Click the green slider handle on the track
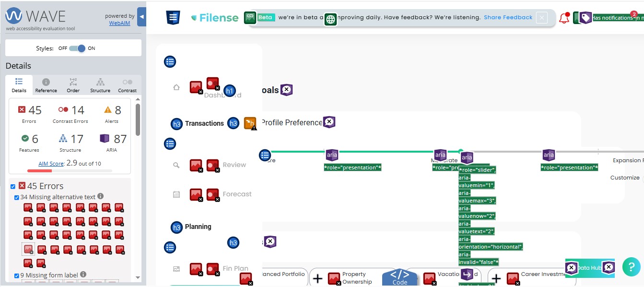The image size is (644, 287). (461, 151)
